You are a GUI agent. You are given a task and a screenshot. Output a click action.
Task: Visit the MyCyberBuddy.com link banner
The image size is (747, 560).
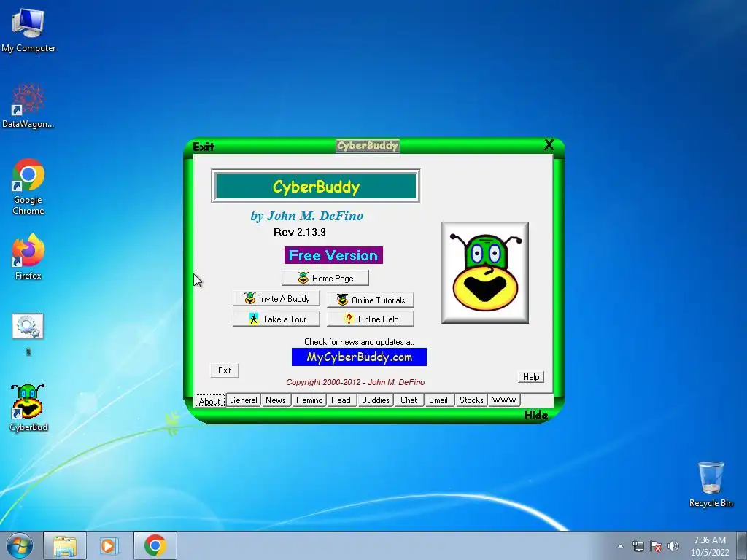[359, 357]
